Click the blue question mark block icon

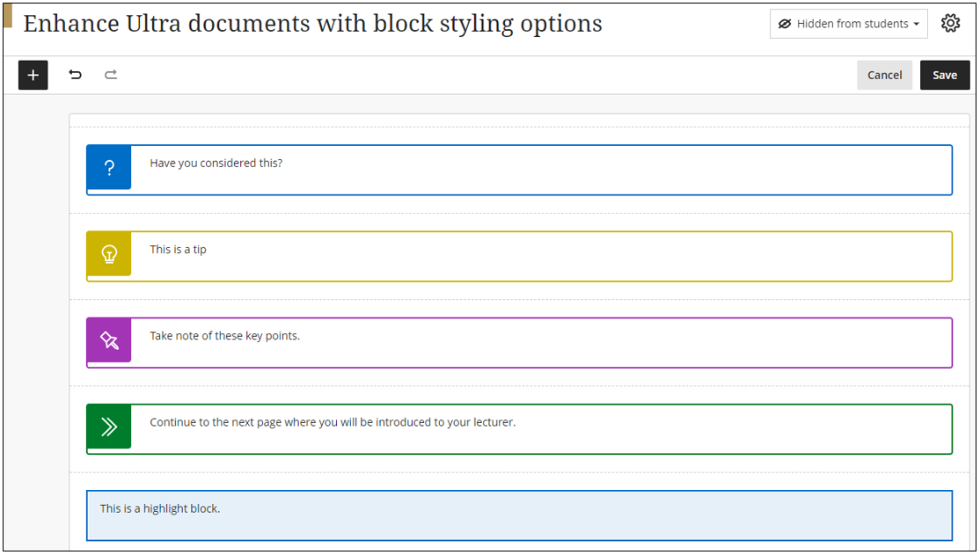click(109, 168)
